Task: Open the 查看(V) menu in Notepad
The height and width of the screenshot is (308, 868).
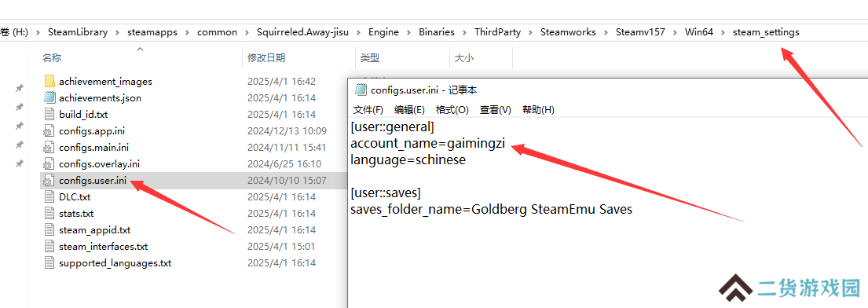Action: (x=496, y=110)
